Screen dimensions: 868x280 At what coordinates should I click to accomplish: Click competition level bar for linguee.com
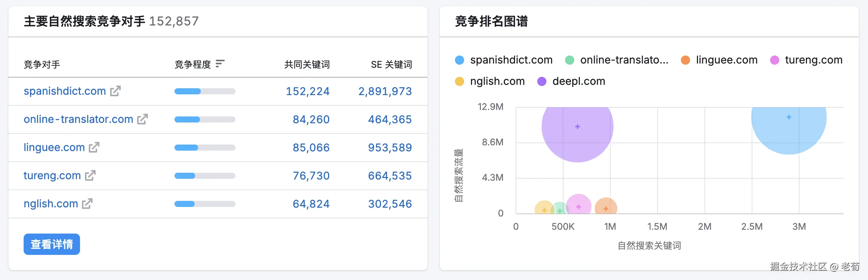tap(205, 148)
